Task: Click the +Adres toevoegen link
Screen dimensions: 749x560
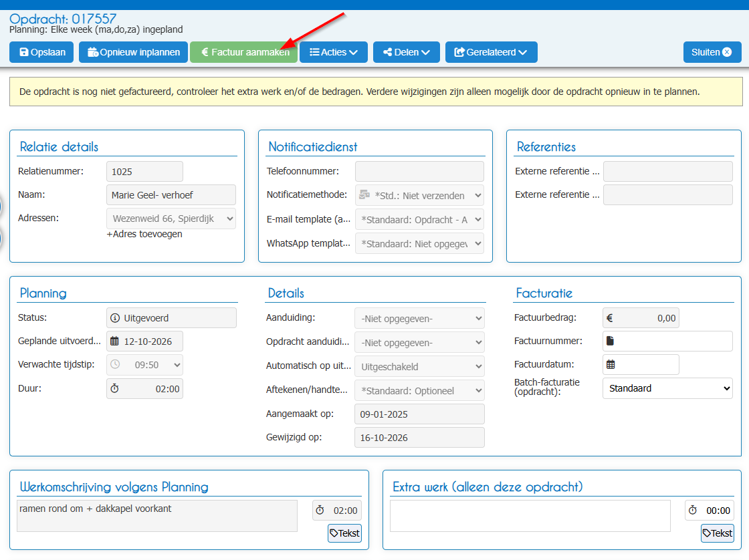Action: [144, 234]
